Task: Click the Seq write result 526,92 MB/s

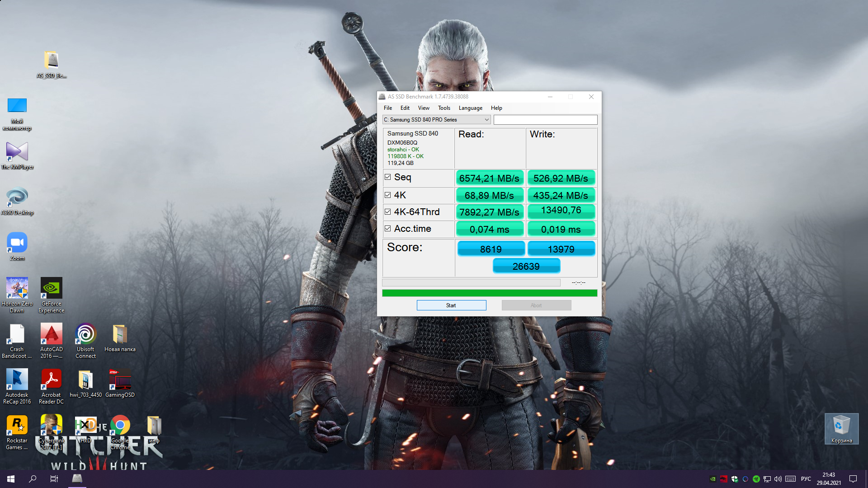Action: (561, 178)
